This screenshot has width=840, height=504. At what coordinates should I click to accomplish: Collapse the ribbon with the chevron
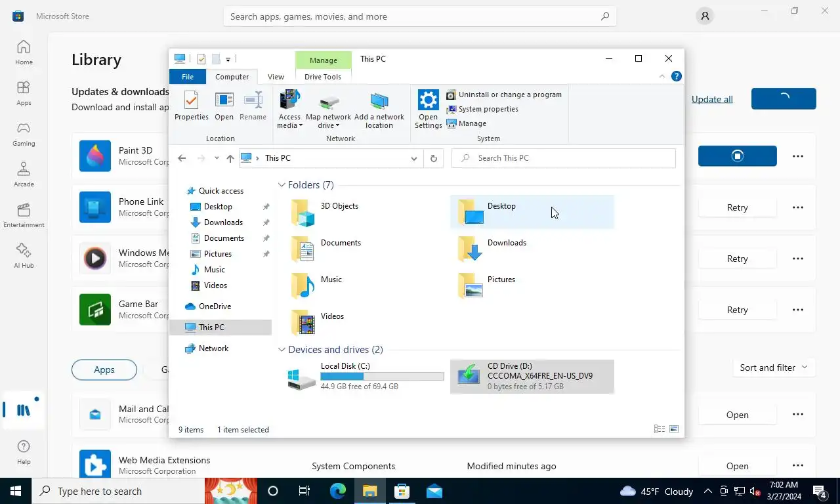662,77
